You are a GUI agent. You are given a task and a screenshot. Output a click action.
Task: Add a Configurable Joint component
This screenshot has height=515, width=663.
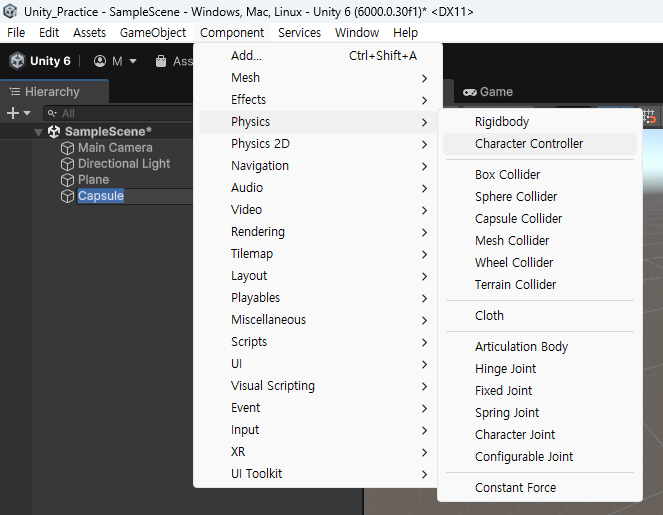pos(540,457)
